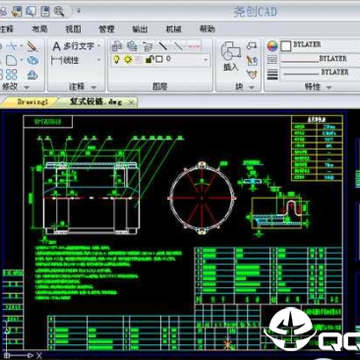Open the BYLAYER color swatch dropdown
360x360 pixels.
coord(320,46)
